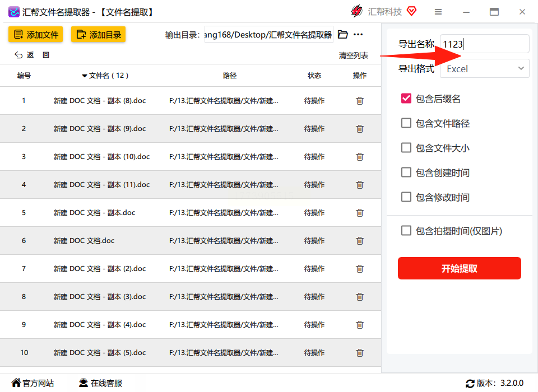Image resolution: width=538 pixels, height=392 pixels.
Task: Click 清空列表 to clear the list
Action: pyautogui.click(x=353, y=55)
